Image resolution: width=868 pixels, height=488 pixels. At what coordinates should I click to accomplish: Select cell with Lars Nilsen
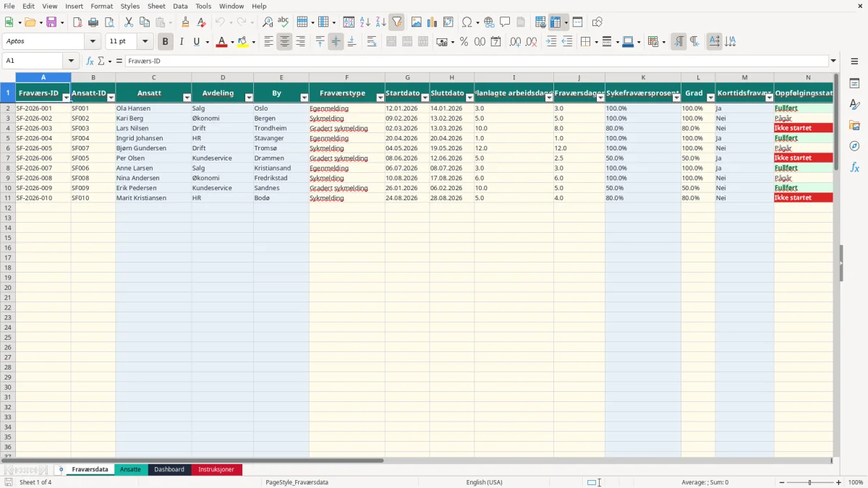coord(153,128)
